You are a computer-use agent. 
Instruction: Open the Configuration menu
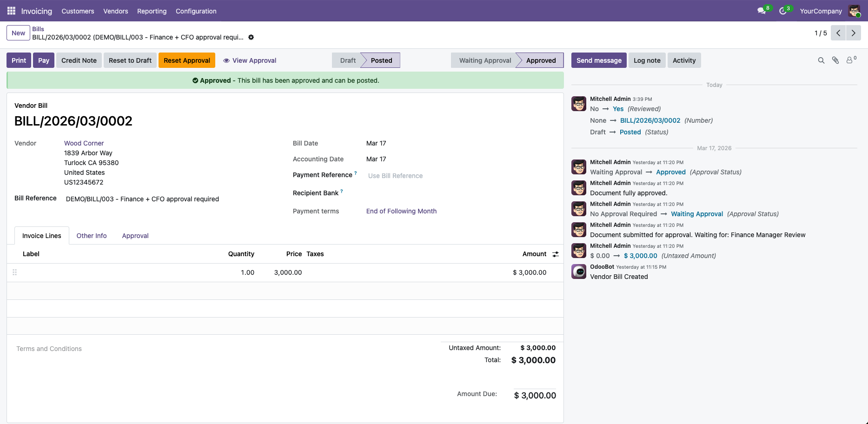pos(196,11)
